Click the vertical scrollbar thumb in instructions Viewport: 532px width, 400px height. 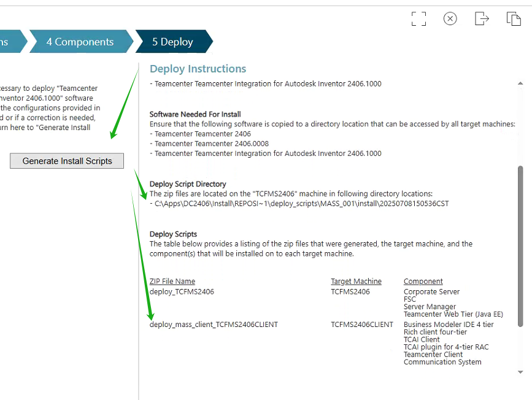click(x=520, y=246)
